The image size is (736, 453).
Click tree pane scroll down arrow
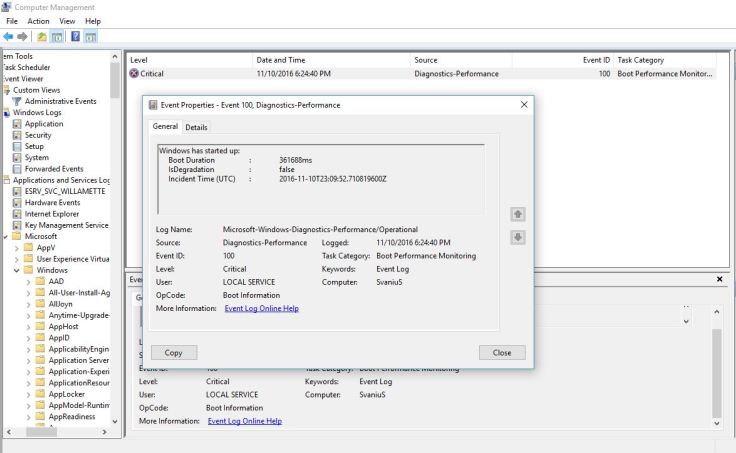[x=115, y=422]
